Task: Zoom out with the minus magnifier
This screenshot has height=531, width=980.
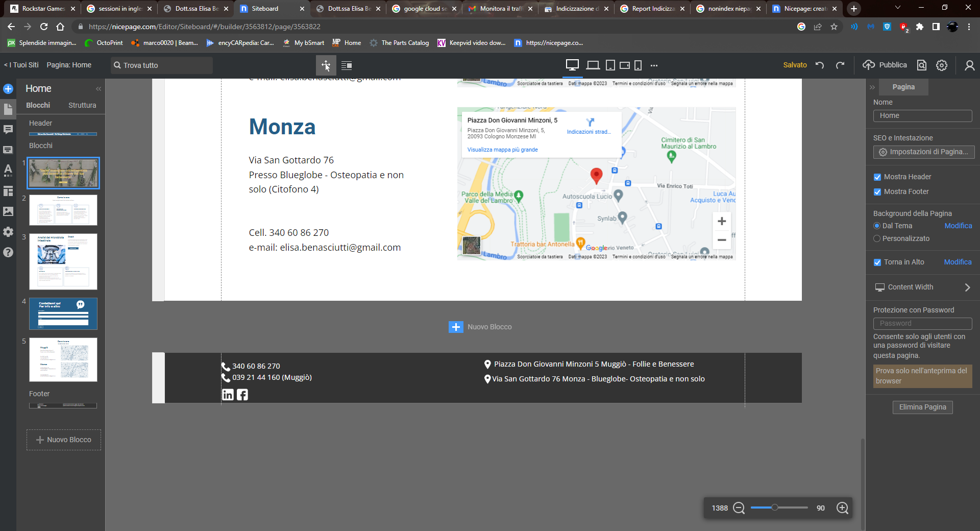Action: (739, 508)
